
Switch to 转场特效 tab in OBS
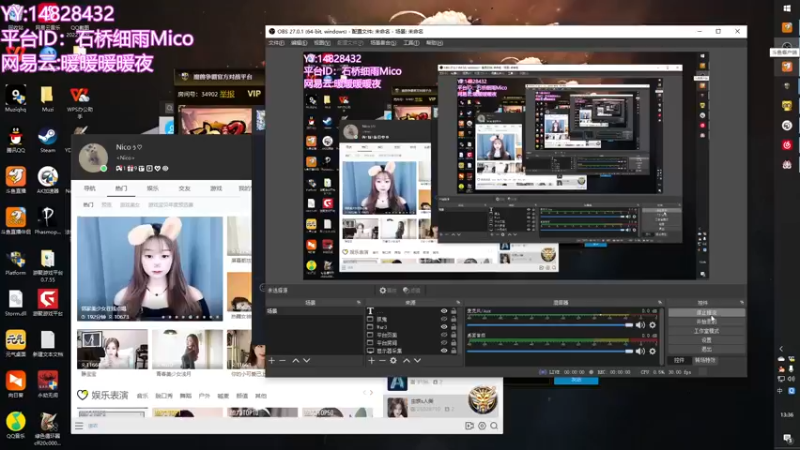(705, 360)
